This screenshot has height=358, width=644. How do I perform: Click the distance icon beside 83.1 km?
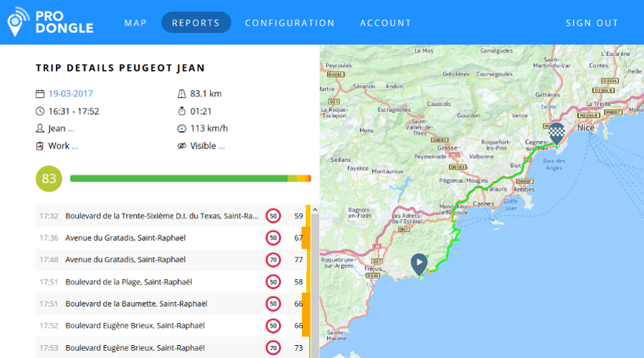coord(181,94)
